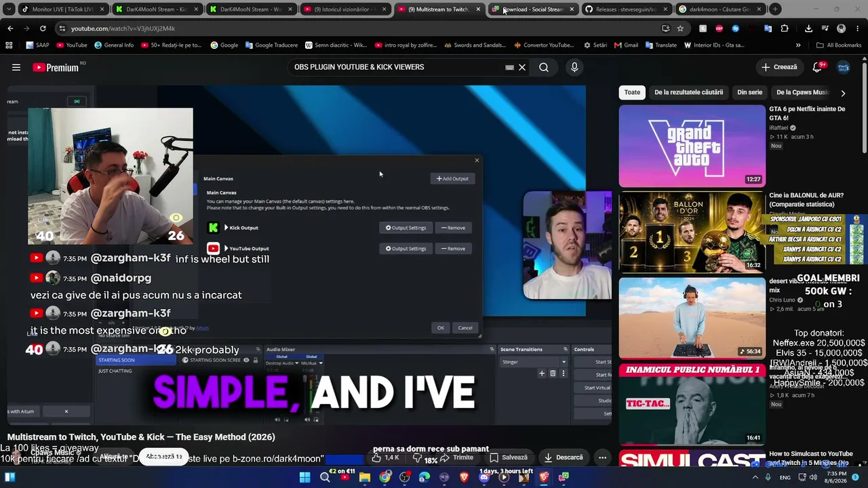Switch to the Download - Social Stream tab
Viewport: 868px width, 488px height.
(533, 9)
